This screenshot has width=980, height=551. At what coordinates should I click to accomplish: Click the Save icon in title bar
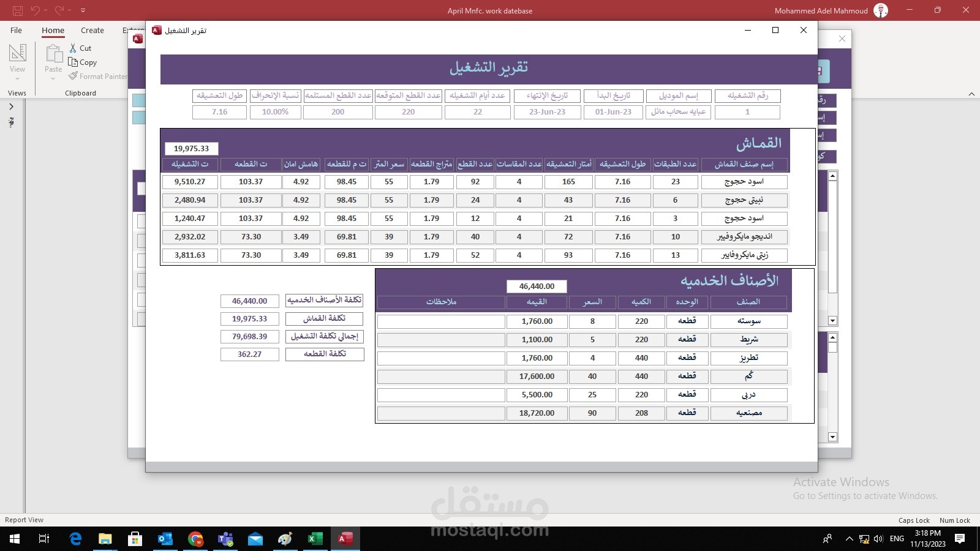17,10
